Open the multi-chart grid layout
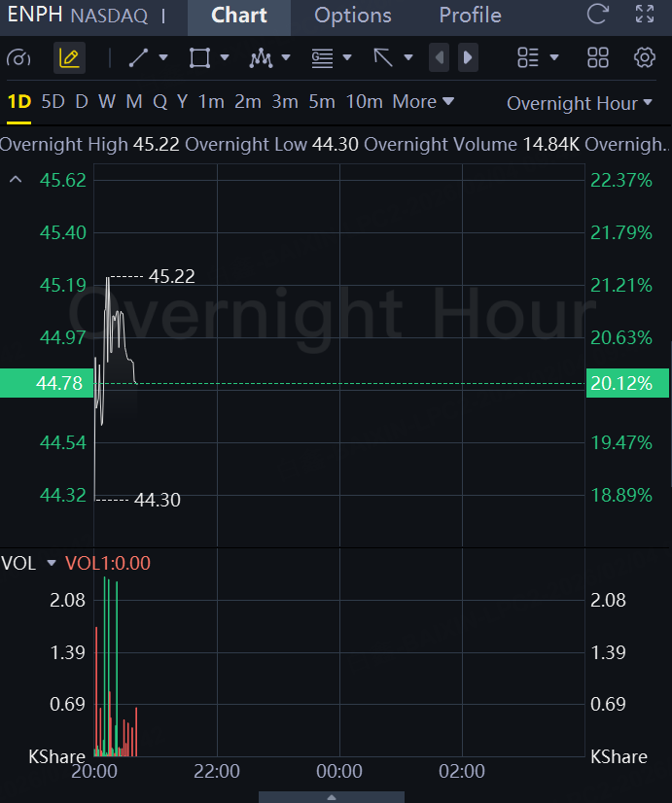The width and height of the screenshot is (672, 803). (x=598, y=58)
